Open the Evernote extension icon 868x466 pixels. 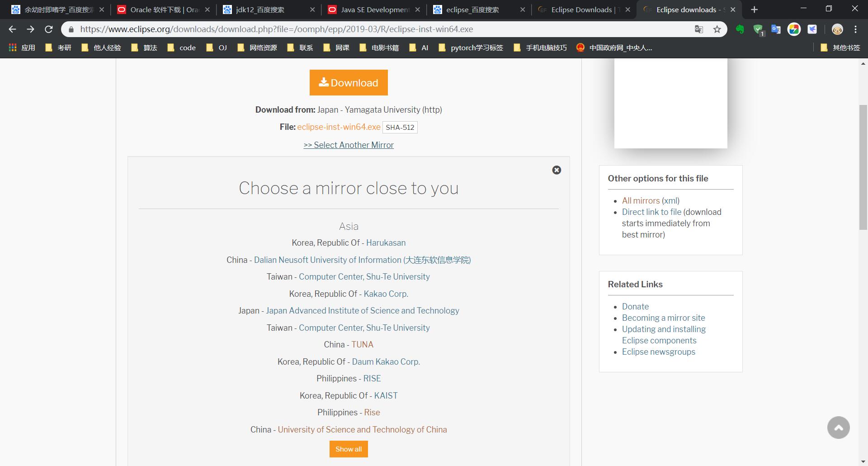[740, 29]
